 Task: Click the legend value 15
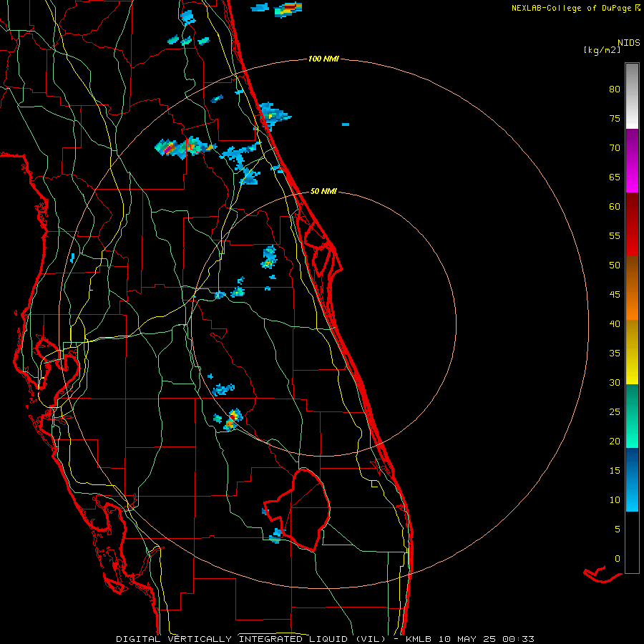pyautogui.click(x=615, y=471)
